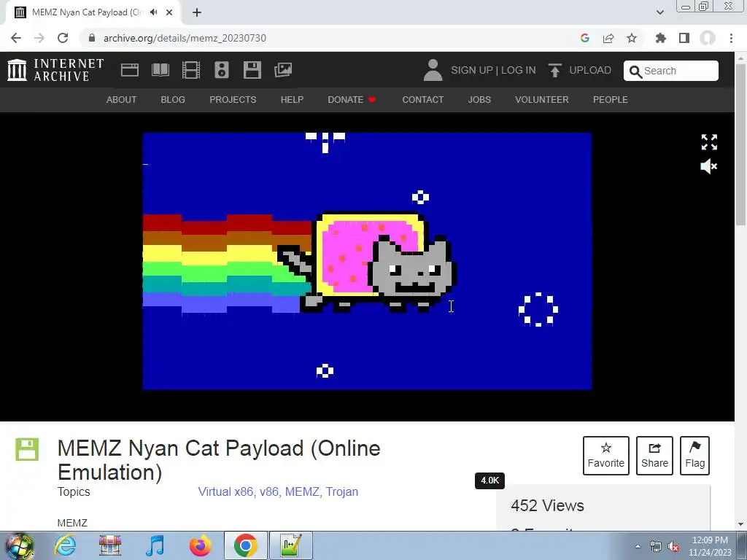Click the upload arrow icon
Viewport: 747px width, 560px height.
[x=554, y=70]
